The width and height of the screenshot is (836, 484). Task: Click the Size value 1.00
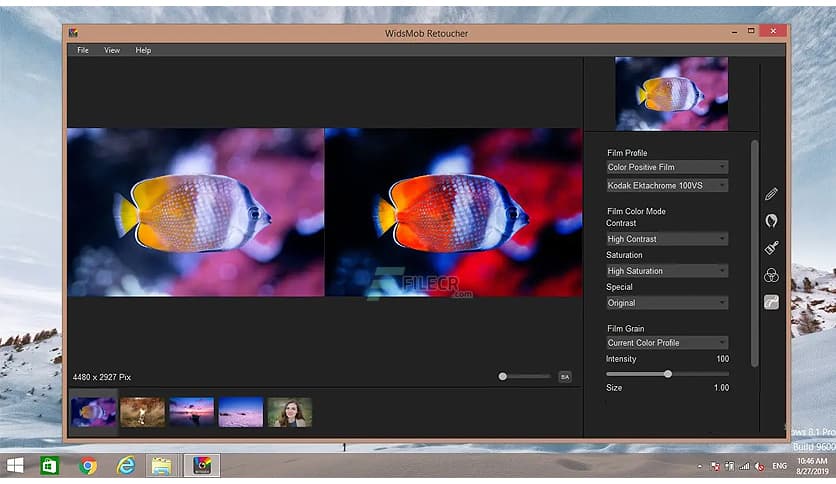point(721,388)
